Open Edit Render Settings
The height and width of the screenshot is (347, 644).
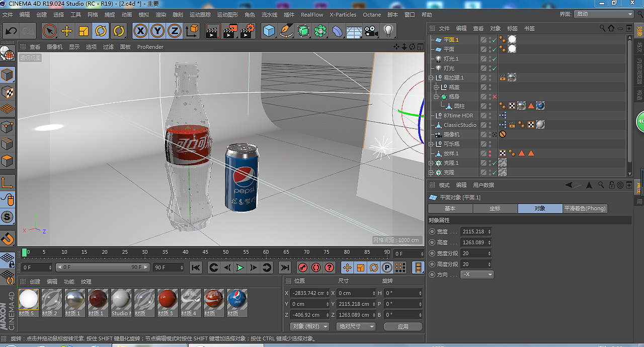click(x=247, y=31)
